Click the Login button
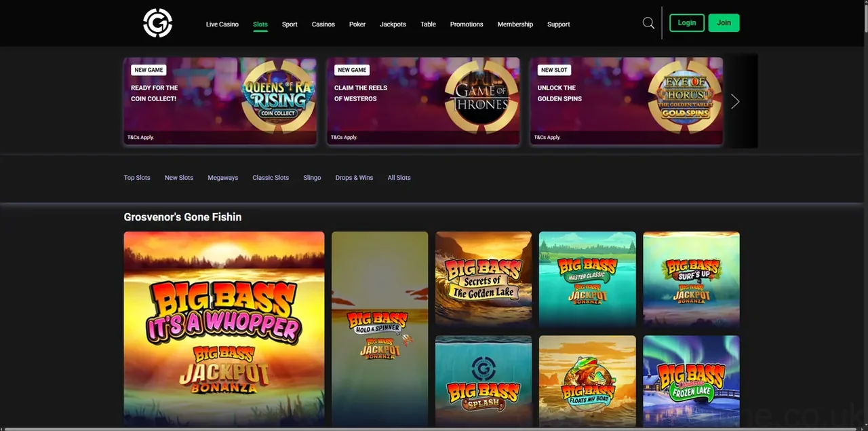 click(x=687, y=22)
